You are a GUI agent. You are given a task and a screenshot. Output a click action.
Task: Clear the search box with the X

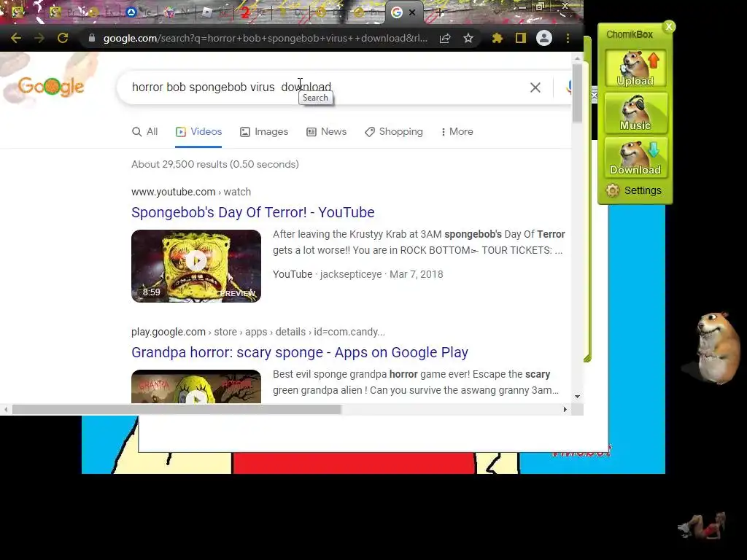(x=535, y=87)
